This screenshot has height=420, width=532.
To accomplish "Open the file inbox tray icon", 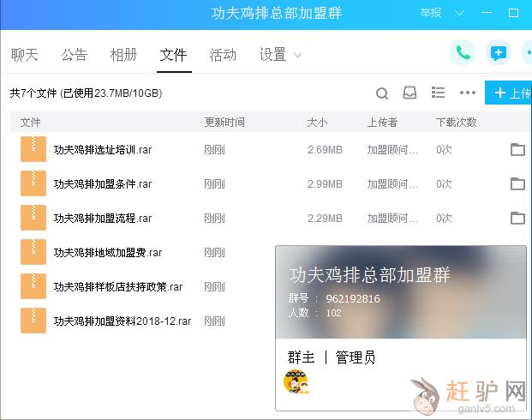I will click(410, 93).
